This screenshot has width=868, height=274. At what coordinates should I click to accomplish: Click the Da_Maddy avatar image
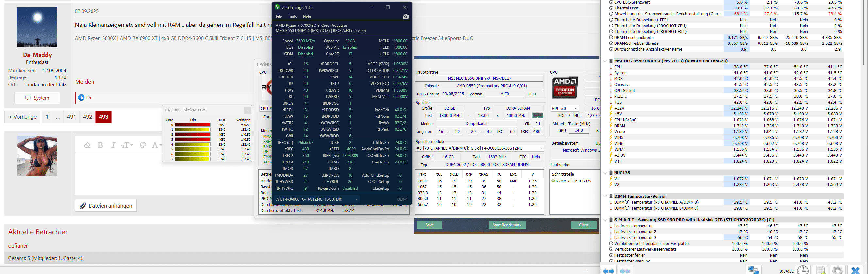(x=37, y=27)
